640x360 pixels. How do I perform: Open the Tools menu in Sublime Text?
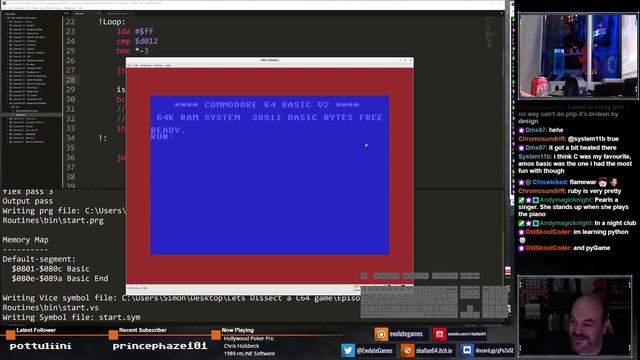pos(50,8)
